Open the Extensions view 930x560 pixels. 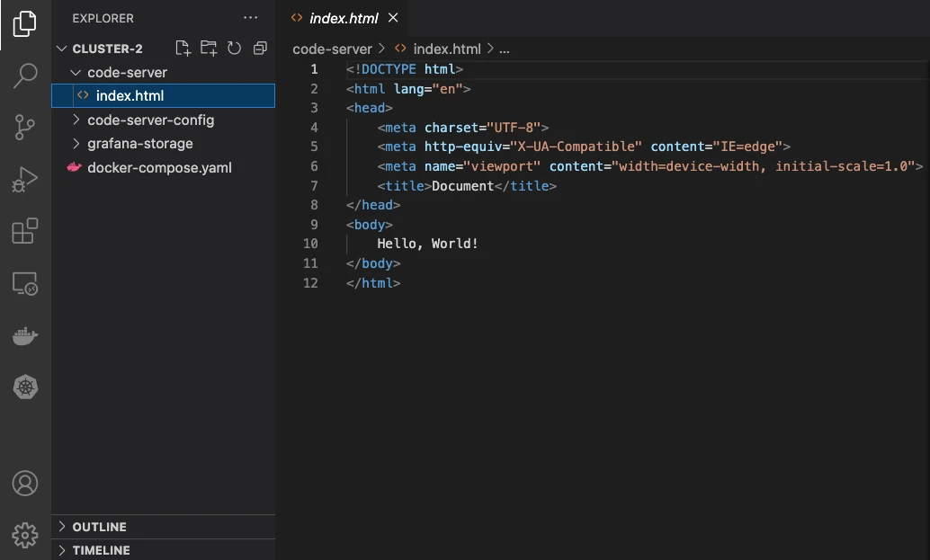pyautogui.click(x=24, y=231)
